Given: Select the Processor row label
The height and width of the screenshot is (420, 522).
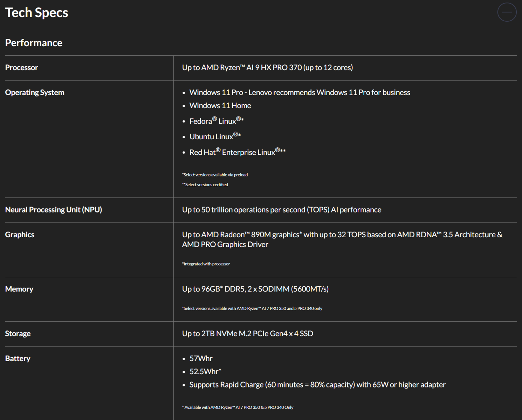Looking at the screenshot, I should point(21,68).
